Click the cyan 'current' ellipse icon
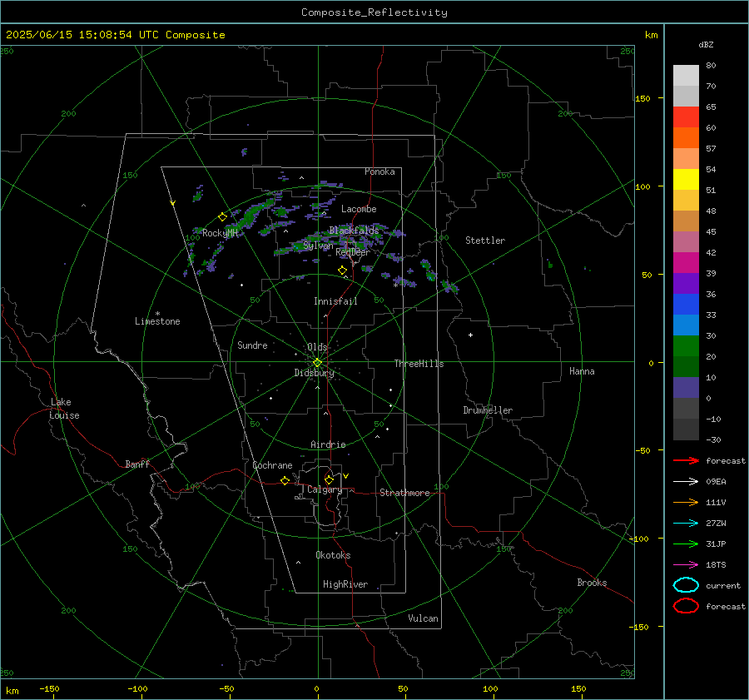Screen dimensions: 749x700 686,585
